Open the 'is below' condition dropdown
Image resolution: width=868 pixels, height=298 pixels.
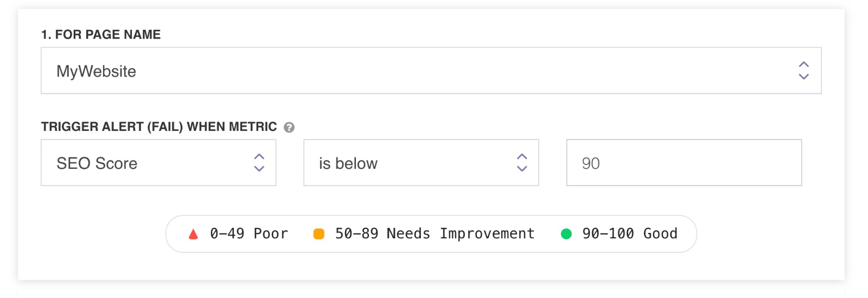(x=421, y=163)
